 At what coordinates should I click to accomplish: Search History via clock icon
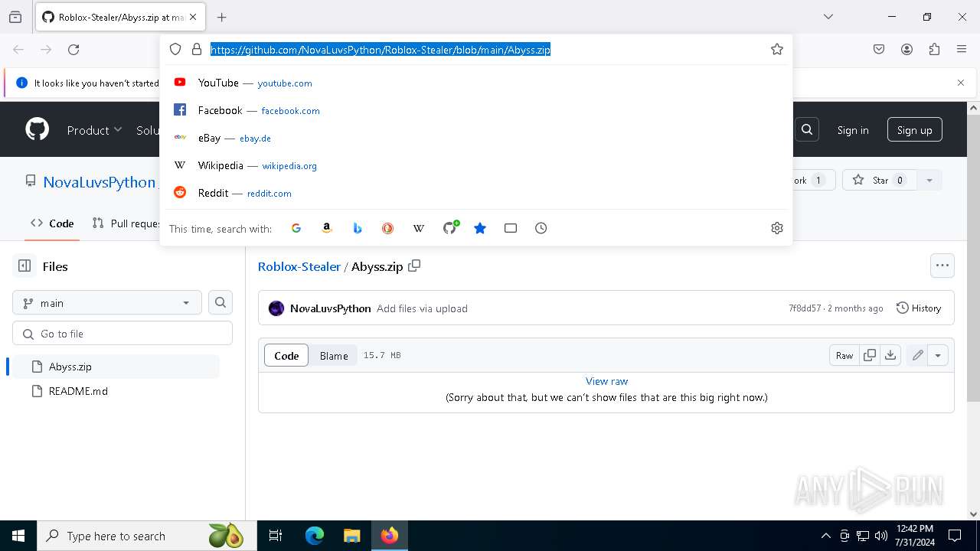(541, 228)
